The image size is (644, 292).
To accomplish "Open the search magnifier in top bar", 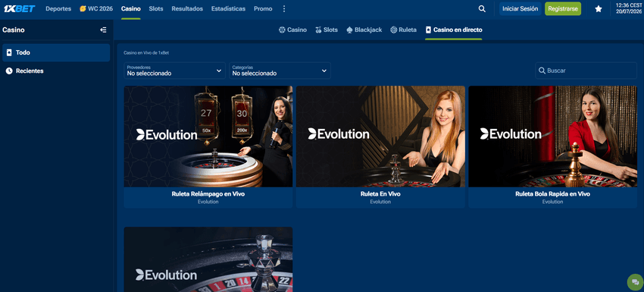I will tap(482, 8).
